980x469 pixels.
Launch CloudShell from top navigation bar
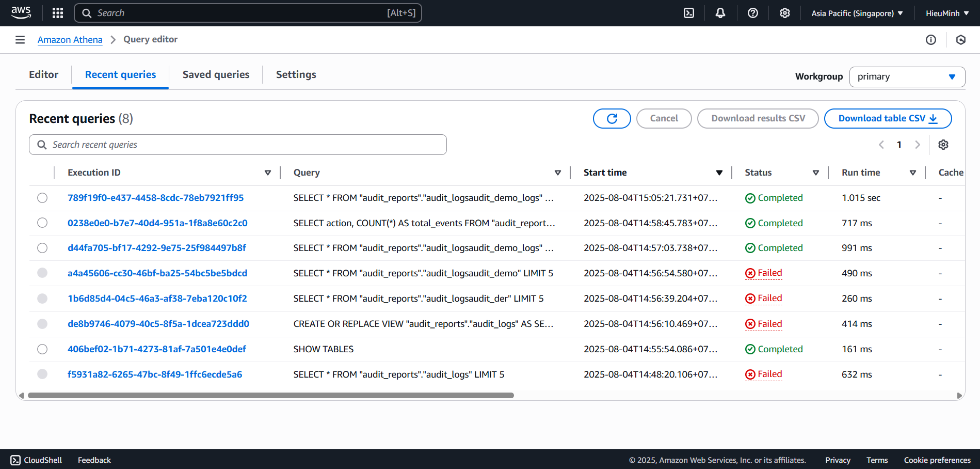[689, 13]
